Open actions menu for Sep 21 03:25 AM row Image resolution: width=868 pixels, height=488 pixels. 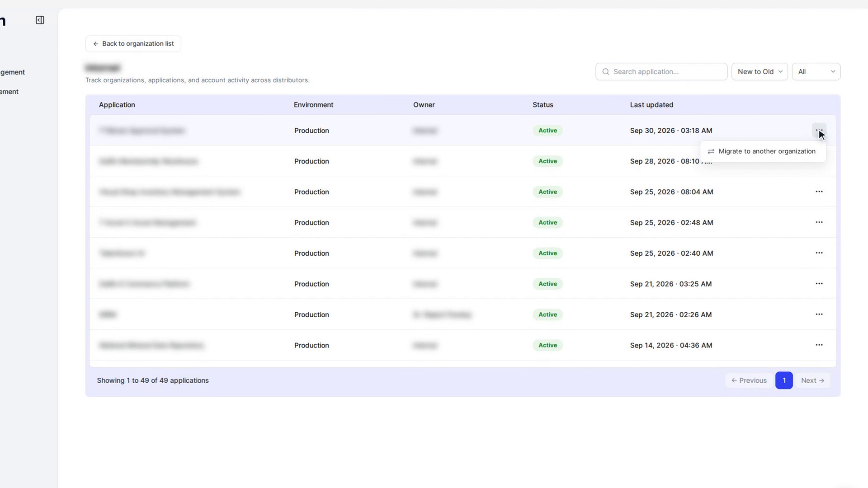[x=819, y=284]
